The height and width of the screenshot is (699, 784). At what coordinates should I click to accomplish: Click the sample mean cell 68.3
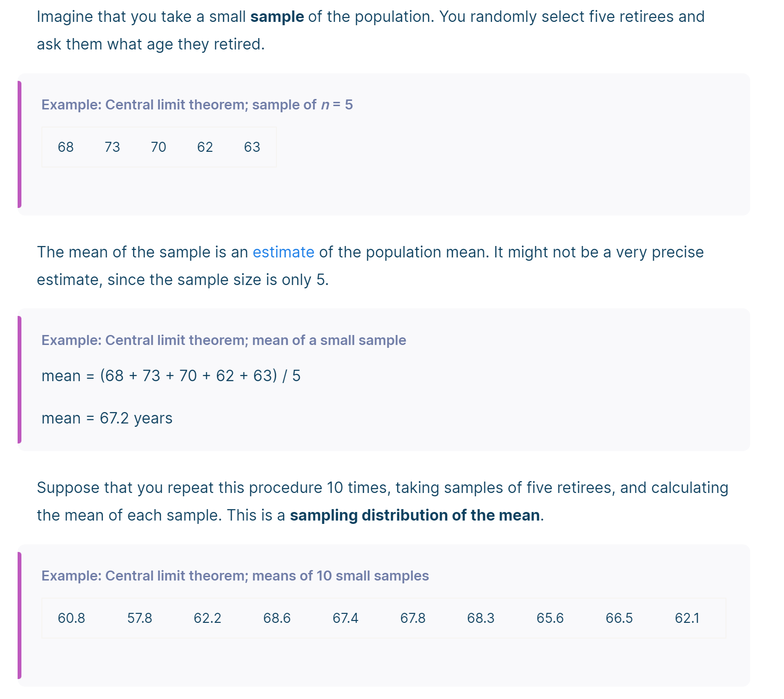480,618
